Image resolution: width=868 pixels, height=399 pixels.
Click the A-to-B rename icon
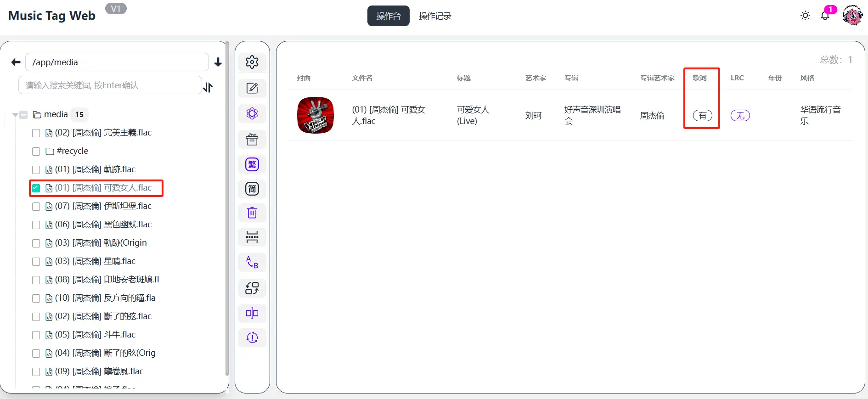coord(252,262)
